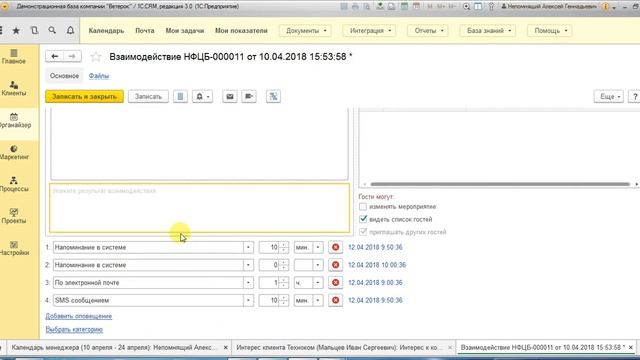Switch to the Файлы tab
The width and height of the screenshot is (640, 360).
click(99, 76)
